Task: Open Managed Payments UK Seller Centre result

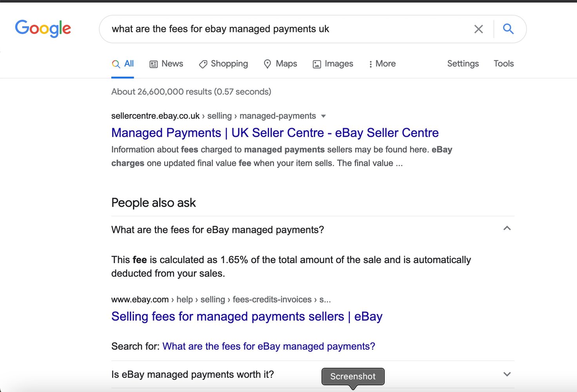Action: 275,133
